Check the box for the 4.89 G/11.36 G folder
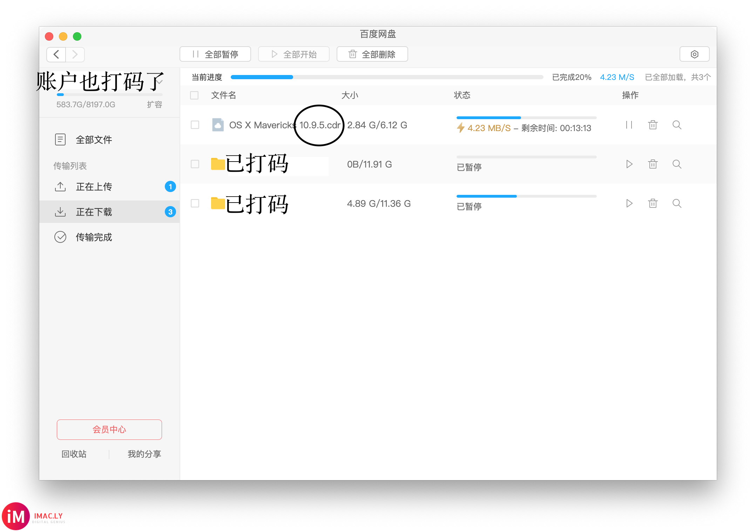Viewport: 756px width, 532px height. 195,203
